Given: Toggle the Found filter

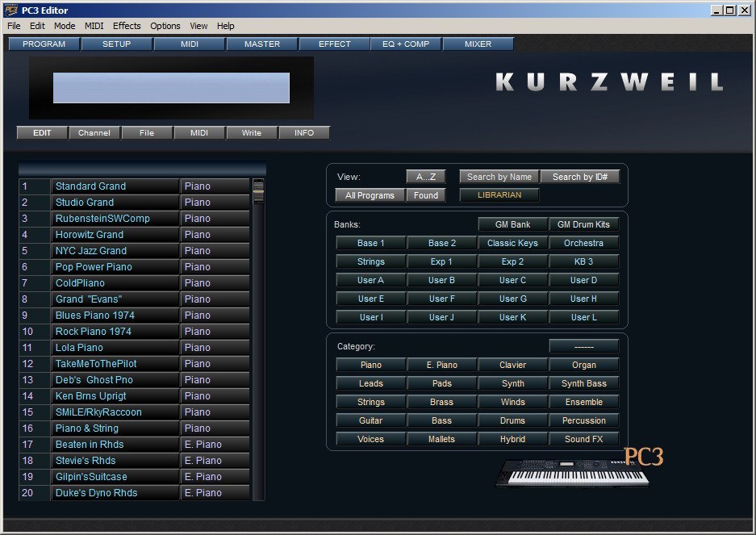Looking at the screenshot, I should 425,194.
